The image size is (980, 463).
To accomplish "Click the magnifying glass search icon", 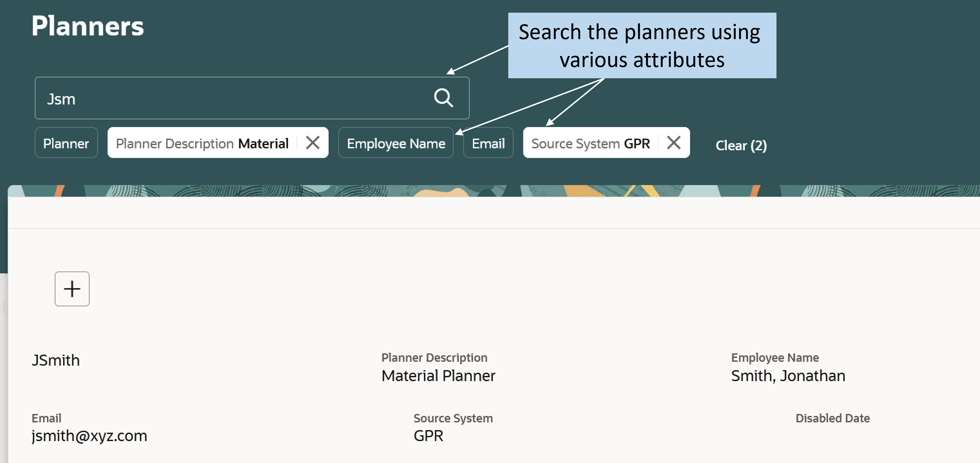I will point(444,98).
